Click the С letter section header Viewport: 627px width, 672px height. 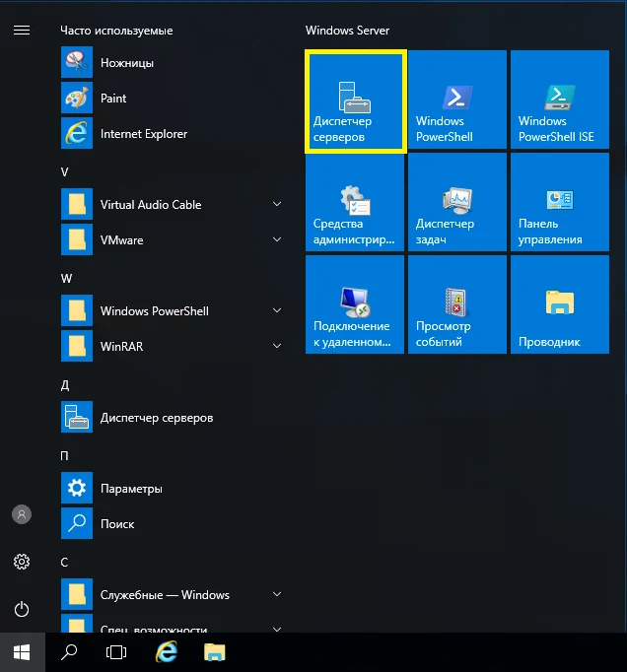[x=64, y=563]
